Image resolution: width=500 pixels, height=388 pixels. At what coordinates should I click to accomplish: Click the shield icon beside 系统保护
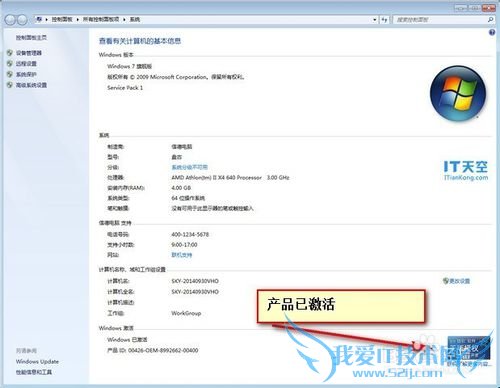coord(10,74)
